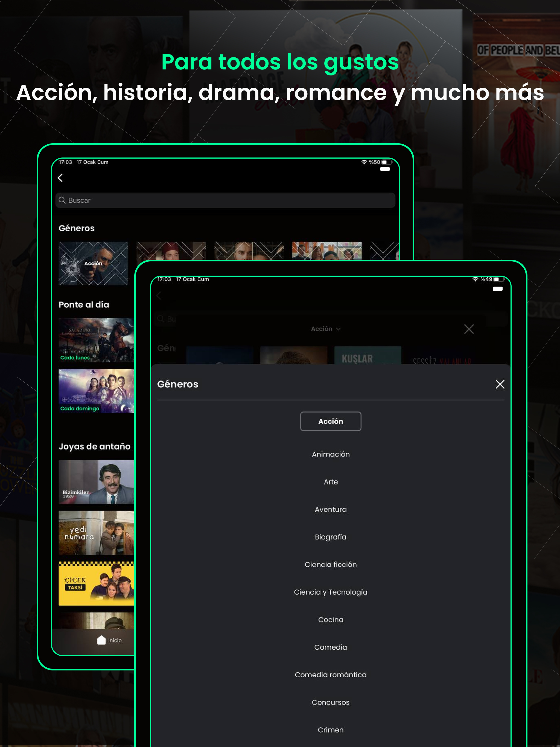Open the Çiçek Taksi thumbnail
The width and height of the screenshot is (560, 747).
click(96, 583)
